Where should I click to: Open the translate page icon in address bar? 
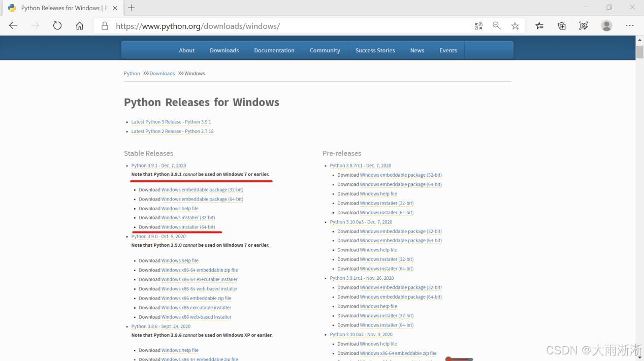478,26
